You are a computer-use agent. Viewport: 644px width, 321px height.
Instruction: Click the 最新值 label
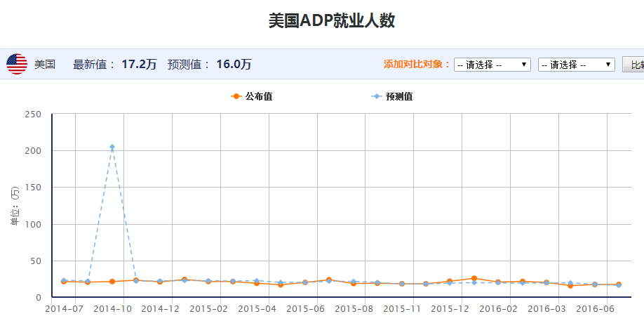click(x=95, y=65)
